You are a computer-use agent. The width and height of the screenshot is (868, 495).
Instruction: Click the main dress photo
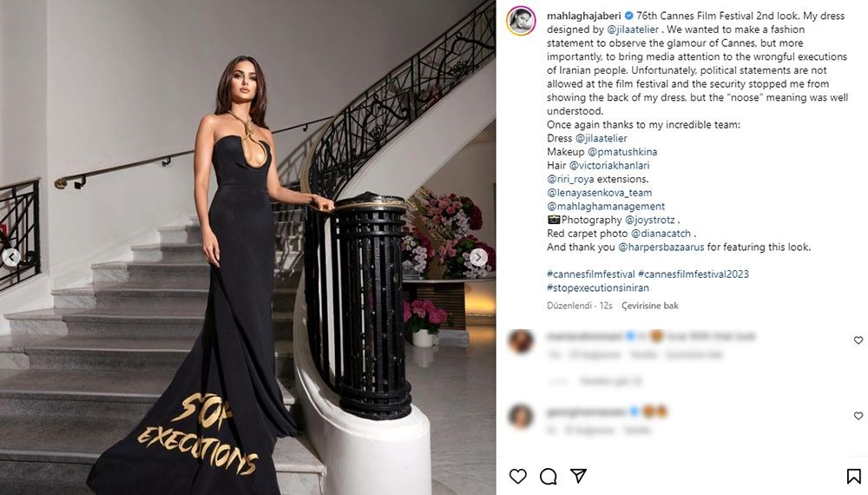[247, 247]
